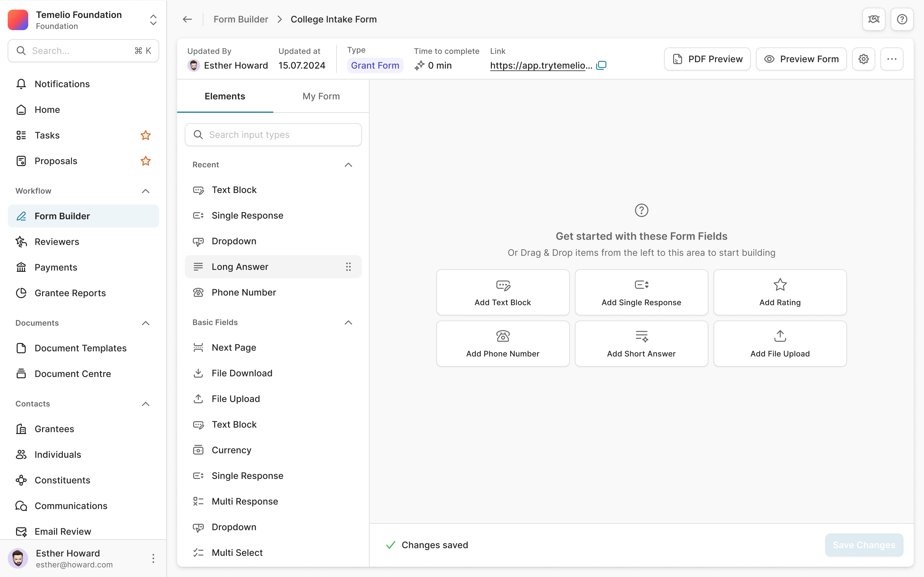924x577 pixels.
Task: Open the Temelio Foundation organization switcher
Action: [x=153, y=20]
